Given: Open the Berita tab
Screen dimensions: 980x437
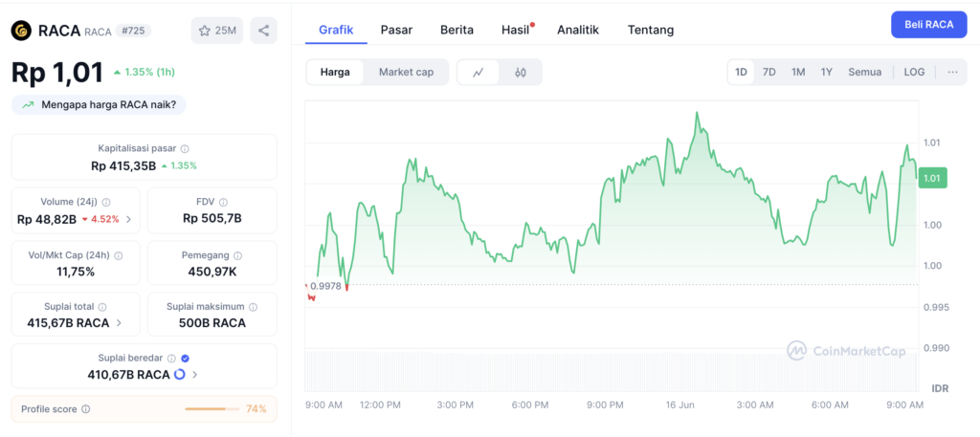Looking at the screenshot, I should click(457, 30).
